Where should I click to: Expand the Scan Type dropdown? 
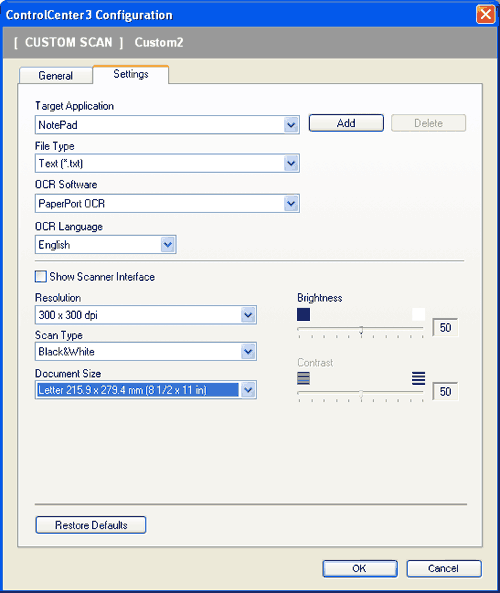coord(248,352)
